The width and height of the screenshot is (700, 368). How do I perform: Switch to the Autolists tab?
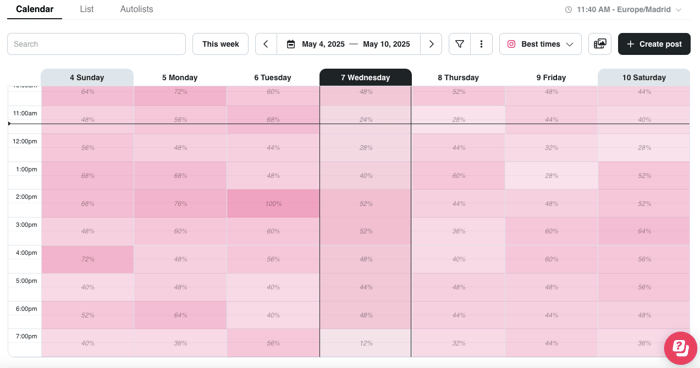click(x=137, y=9)
